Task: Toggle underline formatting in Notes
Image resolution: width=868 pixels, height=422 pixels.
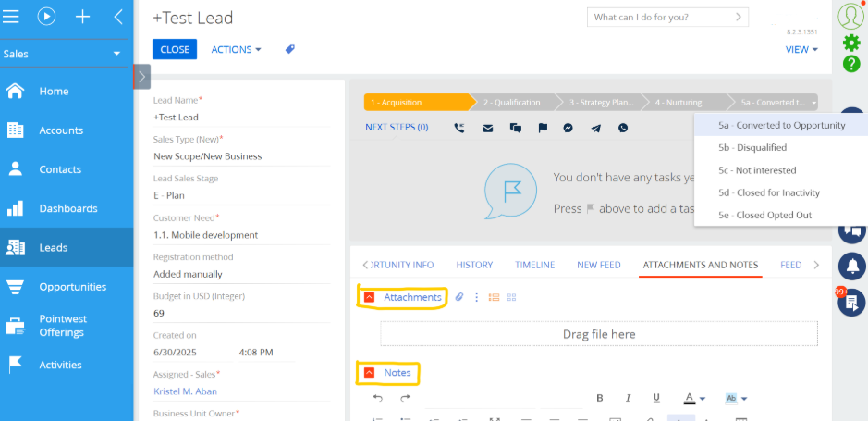Action: click(656, 398)
